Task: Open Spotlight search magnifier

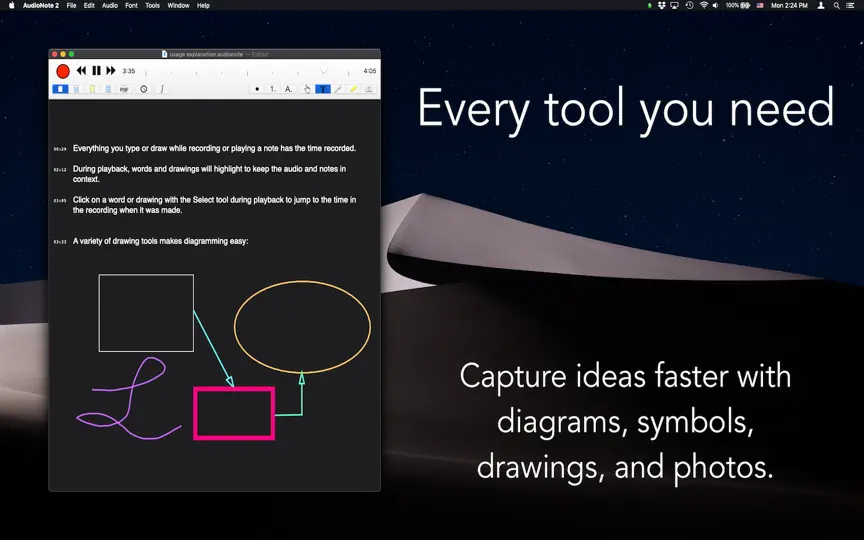Action: click(x=836, y=6)
